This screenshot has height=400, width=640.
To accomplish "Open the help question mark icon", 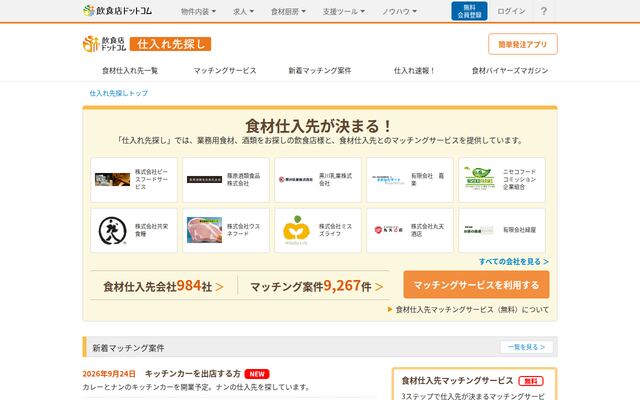I will (544, 11).
